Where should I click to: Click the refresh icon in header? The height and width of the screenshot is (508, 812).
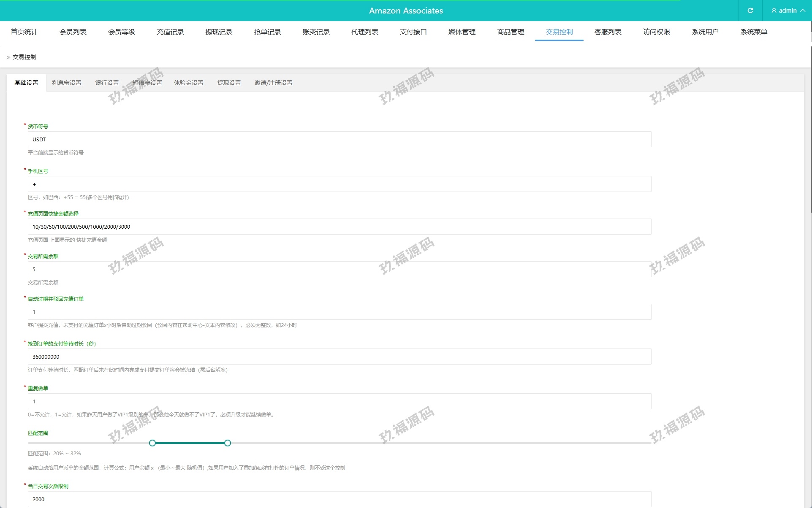pos(750,11)
